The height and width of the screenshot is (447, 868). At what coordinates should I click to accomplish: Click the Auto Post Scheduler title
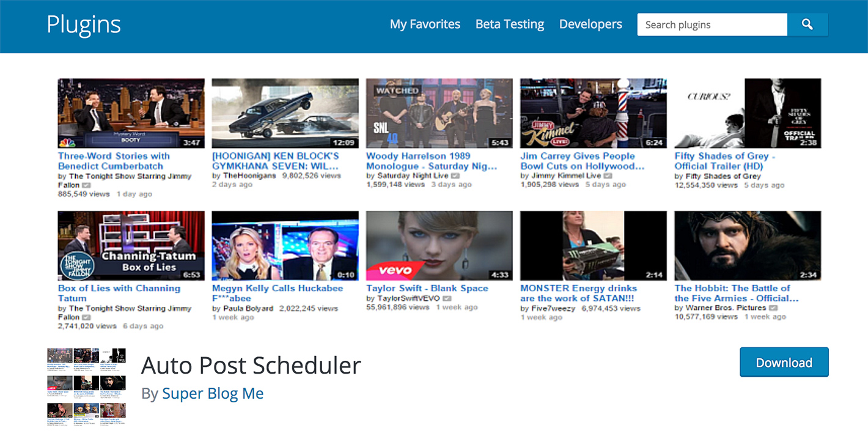(x=251, y=365)
